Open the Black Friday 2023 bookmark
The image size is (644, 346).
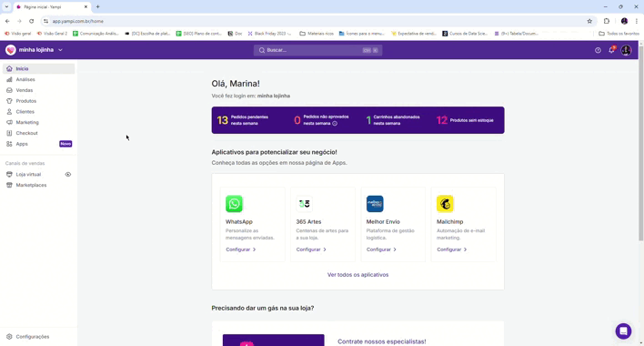(x=270, y=34)
